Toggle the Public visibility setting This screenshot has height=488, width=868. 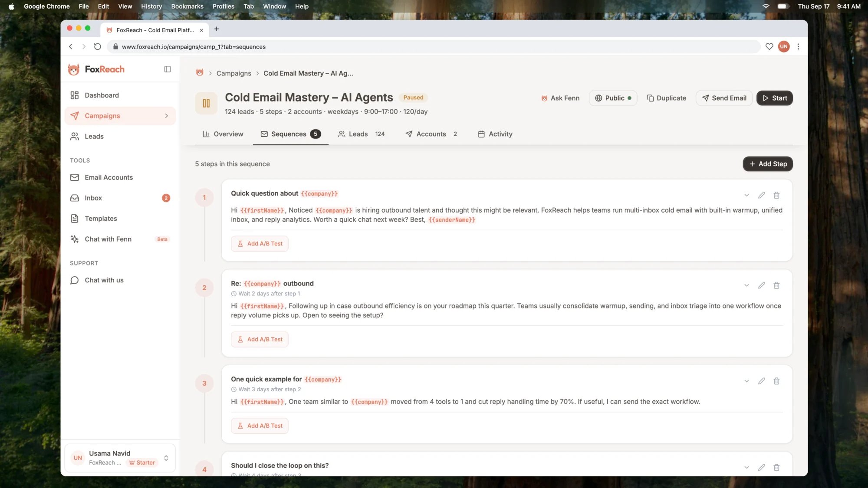(613, 98)
